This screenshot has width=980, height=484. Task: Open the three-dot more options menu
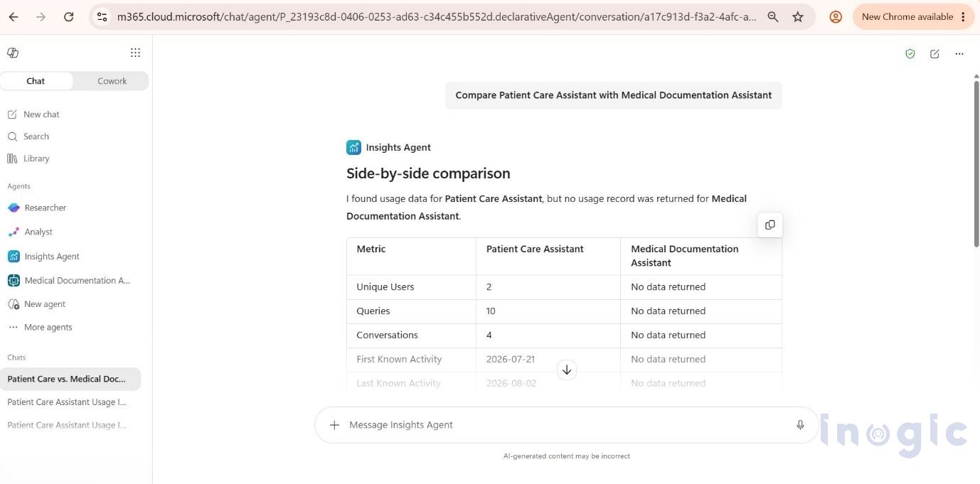pos(959,53)
